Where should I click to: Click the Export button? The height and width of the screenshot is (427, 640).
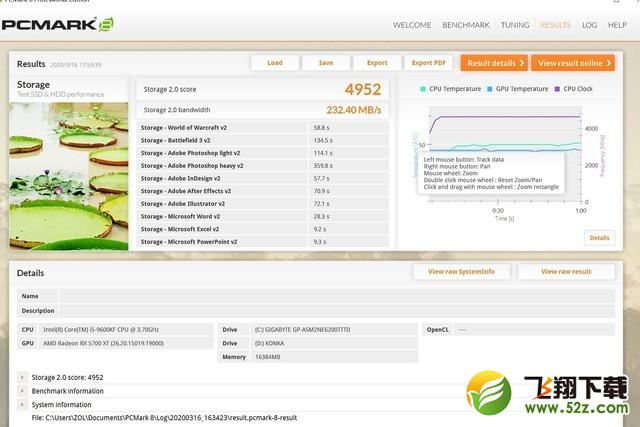point(377,63)
